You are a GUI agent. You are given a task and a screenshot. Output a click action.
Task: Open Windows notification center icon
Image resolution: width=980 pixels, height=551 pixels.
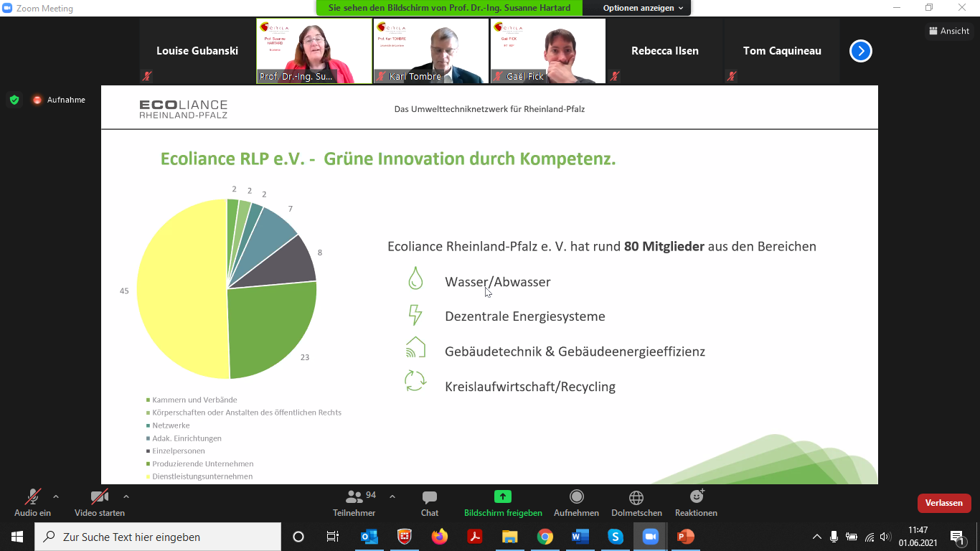pos(957,537)
